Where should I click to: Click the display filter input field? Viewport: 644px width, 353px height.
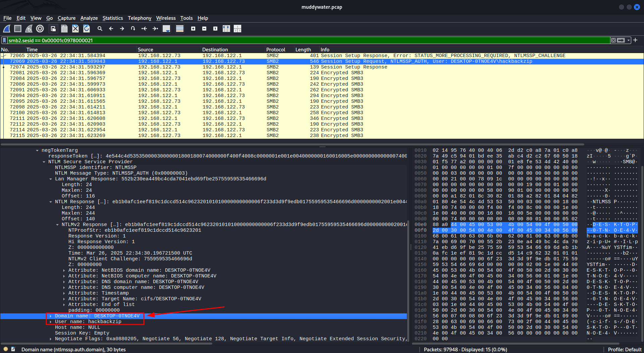tap(309, 40)
